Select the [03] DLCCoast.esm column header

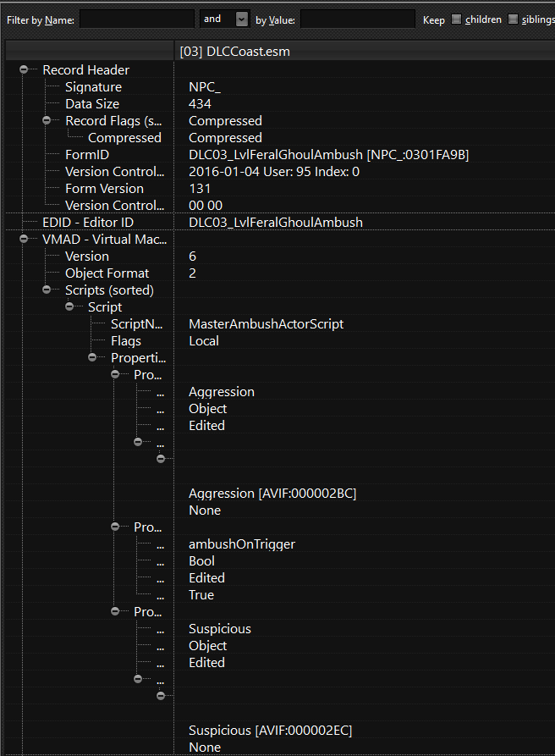point(364,51)
